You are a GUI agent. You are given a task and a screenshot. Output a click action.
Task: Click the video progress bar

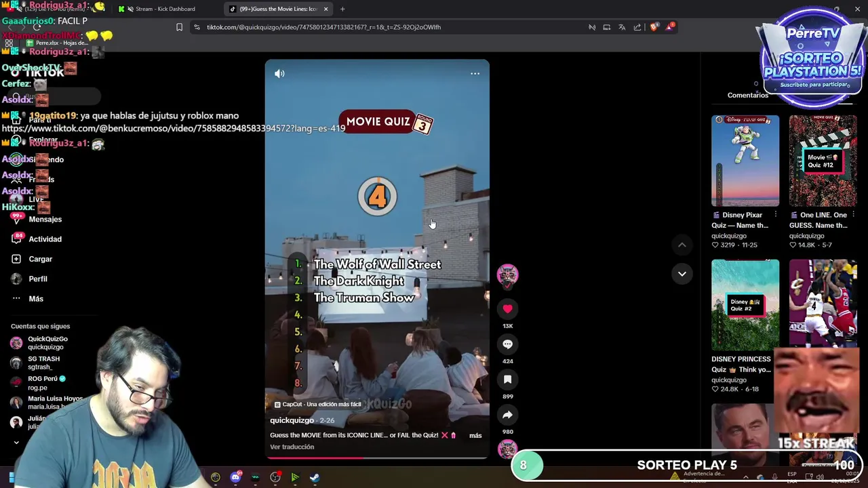377,457
